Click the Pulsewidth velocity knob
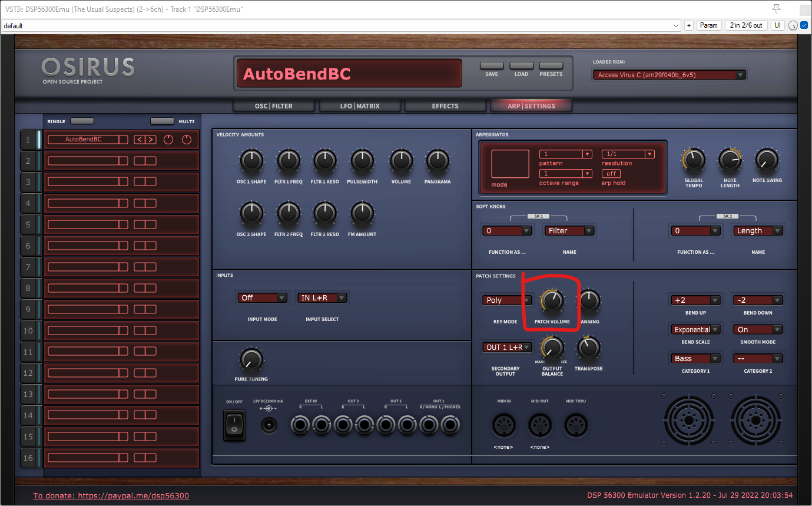This screenshot has width=812, height=506. 362,161
